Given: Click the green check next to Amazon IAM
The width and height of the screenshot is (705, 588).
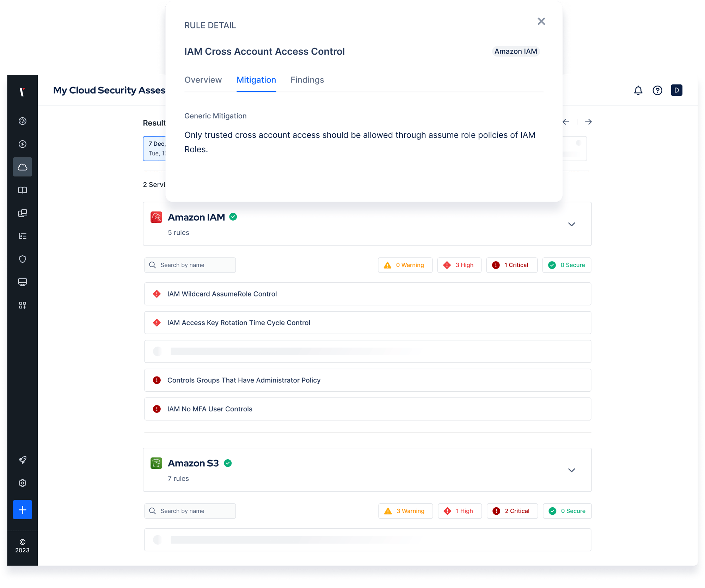Looking at the screenshot, I should [x=233, y=217].
